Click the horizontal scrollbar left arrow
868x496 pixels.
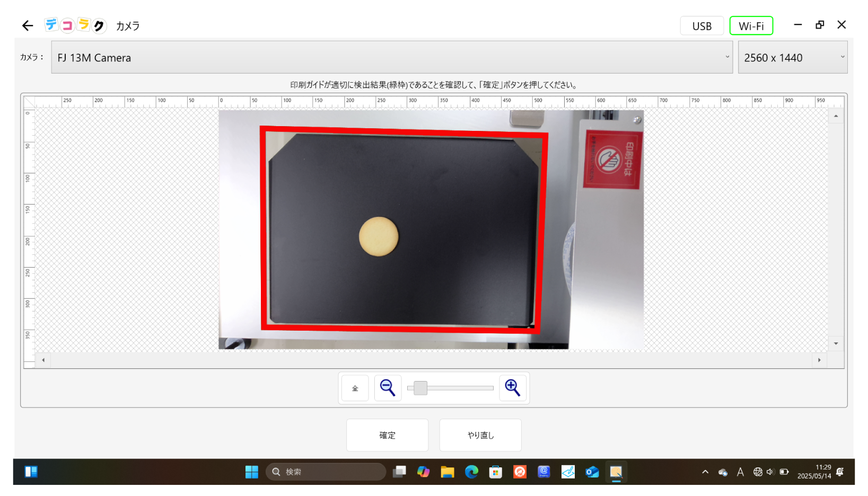pos(43,360)
